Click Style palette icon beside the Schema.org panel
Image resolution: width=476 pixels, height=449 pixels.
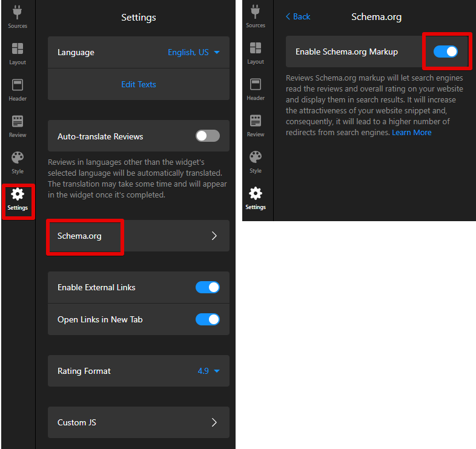(256, 162)
